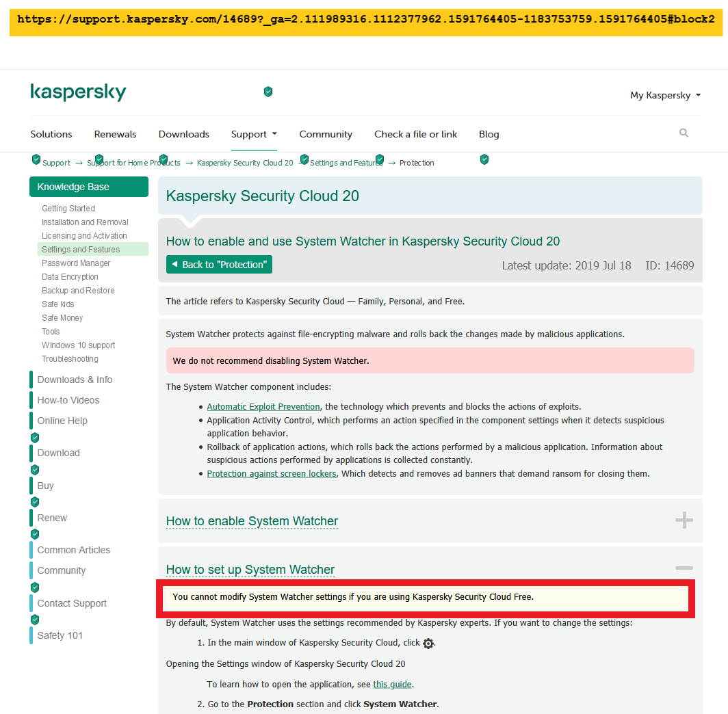This screenshot has height=714, width=728.
Task: Click the Support for Home Products breadcrumb
Action: point(133,163)
